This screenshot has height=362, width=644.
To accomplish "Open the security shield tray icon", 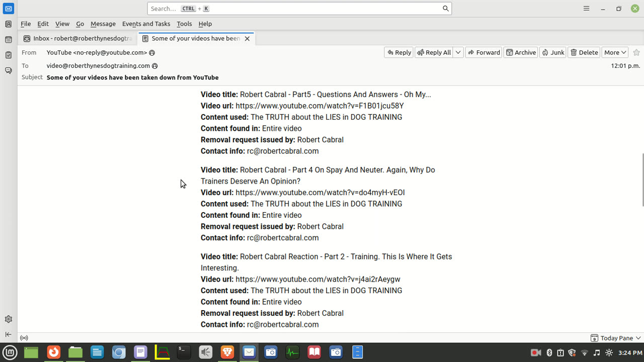I will click(x=572, y=353).
